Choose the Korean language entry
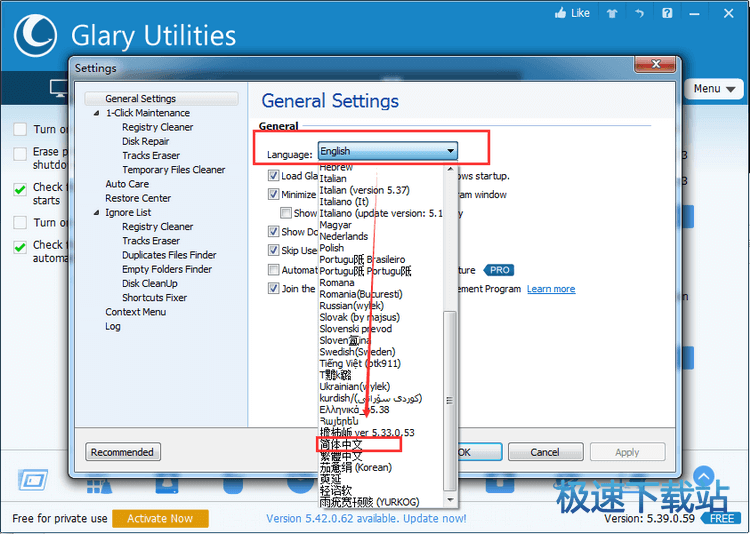Viewport: 750px width, 534px height. [x=355, y=467]
